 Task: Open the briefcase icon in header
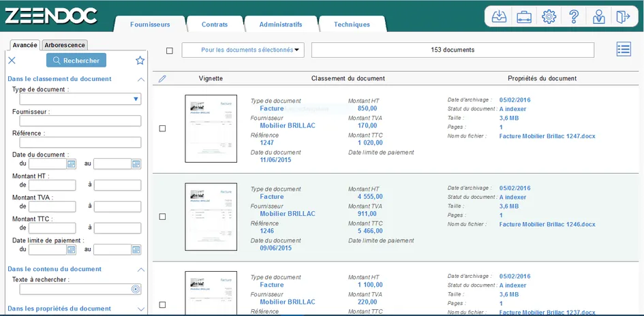point(524,16)
